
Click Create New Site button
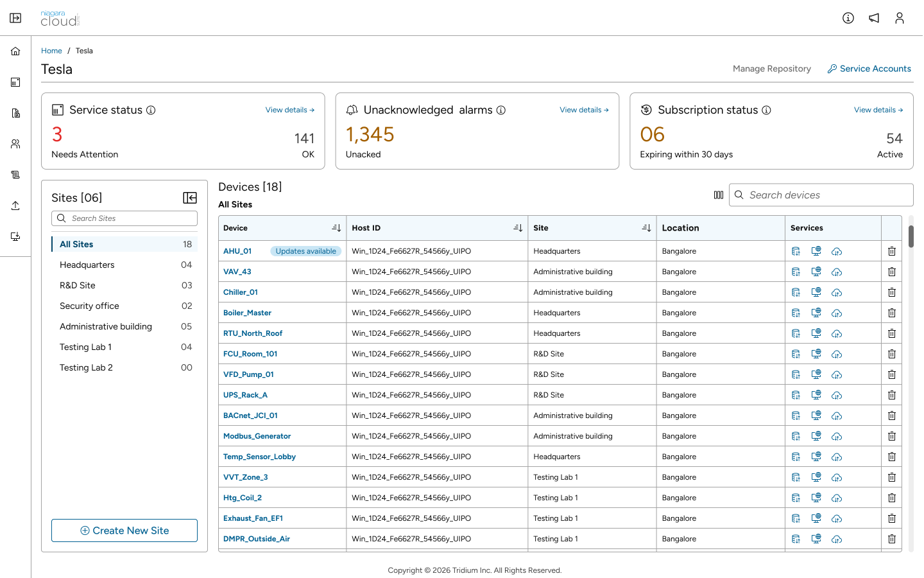click(124, 530)
